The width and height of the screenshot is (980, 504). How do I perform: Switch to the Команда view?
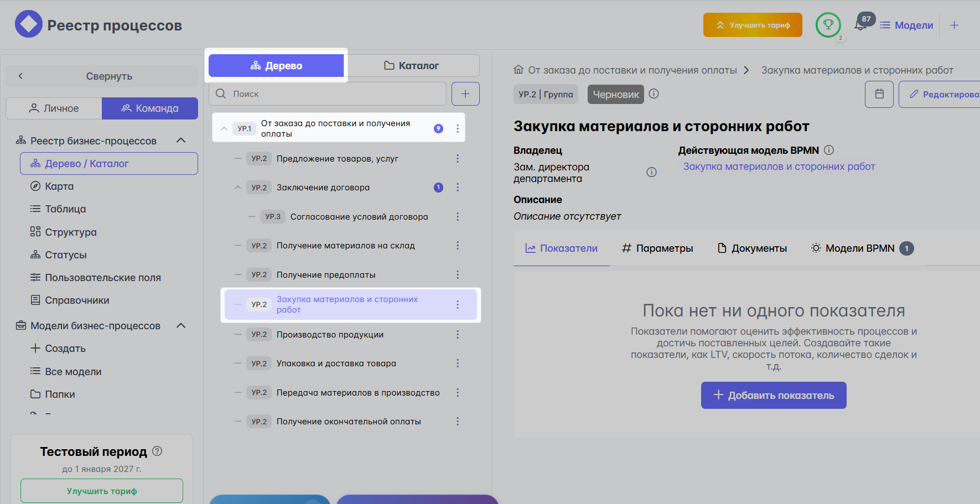[150, 108]
